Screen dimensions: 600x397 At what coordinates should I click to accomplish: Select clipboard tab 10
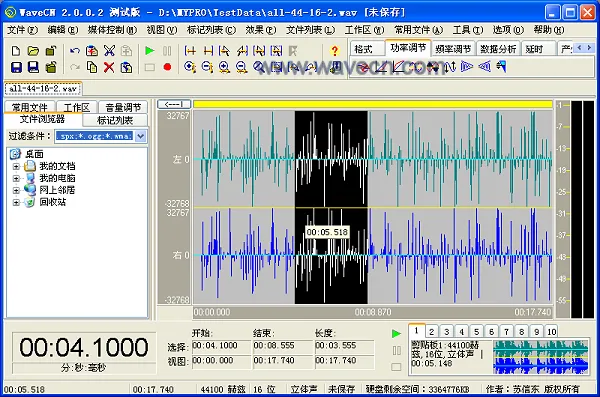(551, 332)
